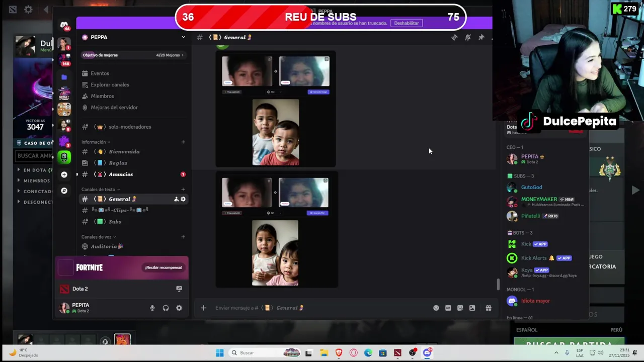Viewport: 644px width, 362px height.
Task: Open the green robot server icon
Action: [x=64, y=157]
